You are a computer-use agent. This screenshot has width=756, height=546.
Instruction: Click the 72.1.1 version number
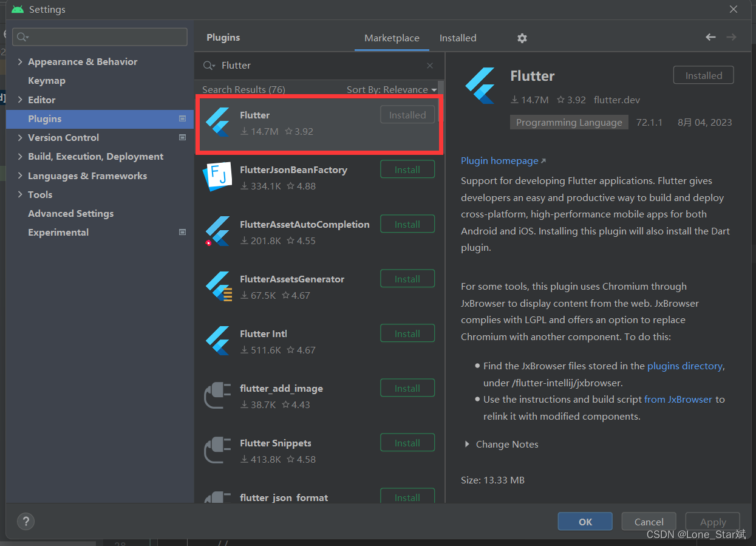[x=650, y=122]
